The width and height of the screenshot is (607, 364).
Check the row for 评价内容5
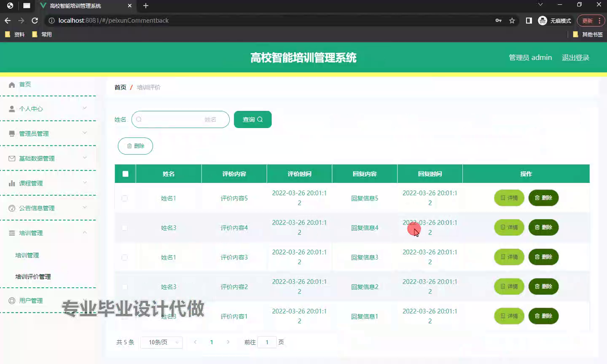tap(125, 198)
